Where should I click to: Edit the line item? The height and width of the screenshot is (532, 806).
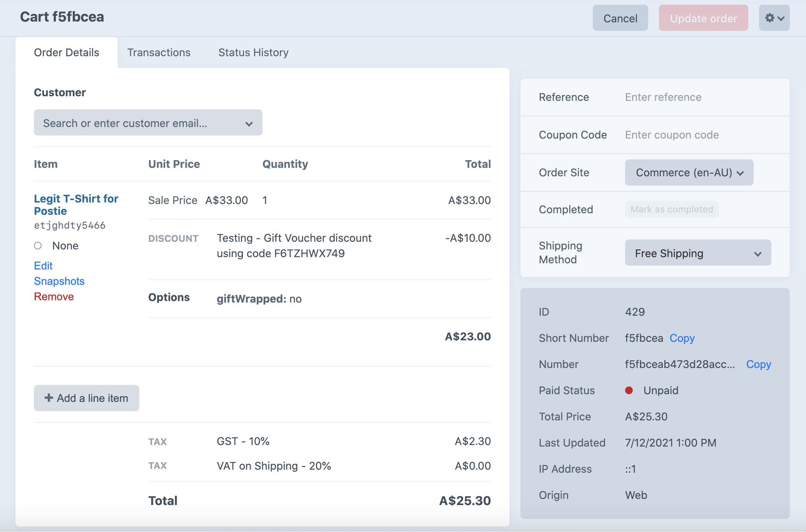(x=43, y=265)
